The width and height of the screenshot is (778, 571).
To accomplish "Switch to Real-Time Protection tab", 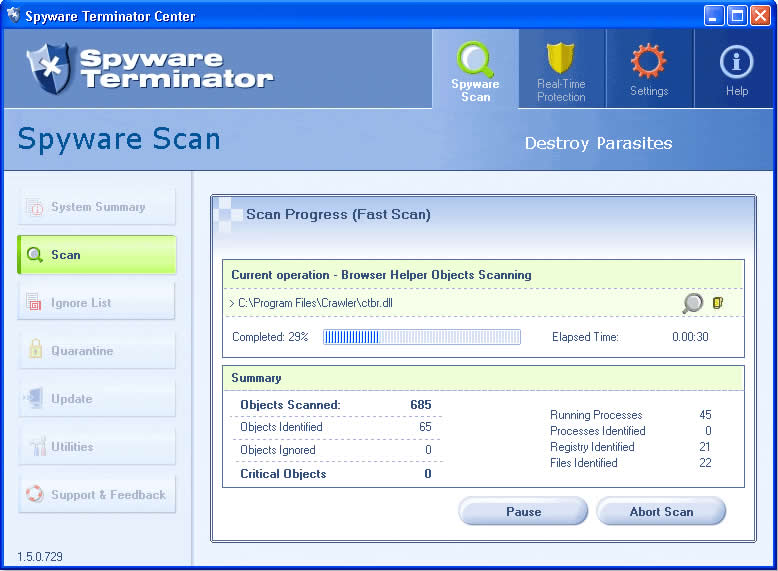I will pyautogui.click(x=562, y=68).
